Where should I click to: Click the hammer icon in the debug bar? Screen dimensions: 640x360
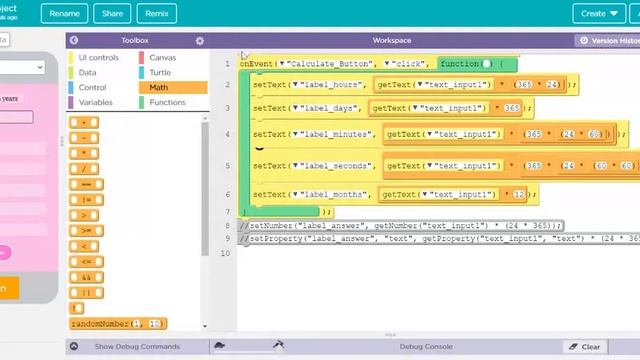click(279, 345)
